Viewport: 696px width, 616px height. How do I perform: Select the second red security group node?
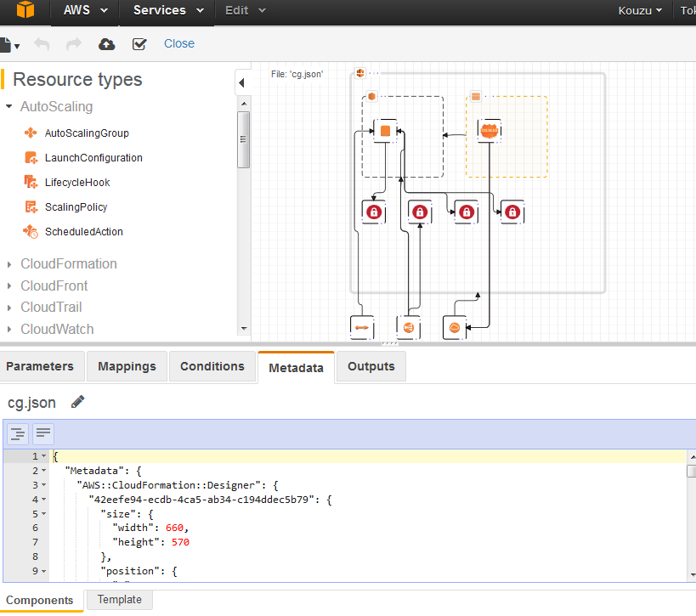(x=420, y=212)
